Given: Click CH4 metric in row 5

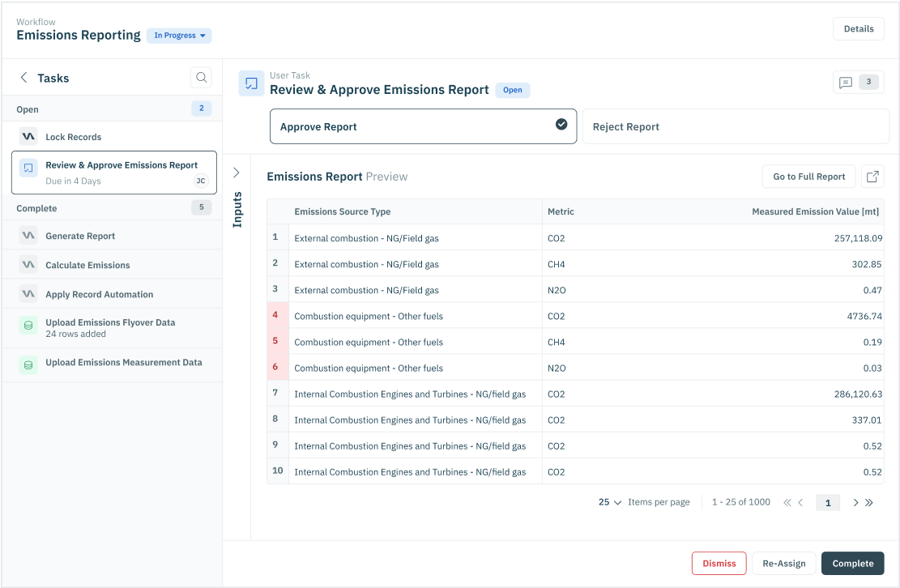Looking at the screenshot, I should point(557,342).
